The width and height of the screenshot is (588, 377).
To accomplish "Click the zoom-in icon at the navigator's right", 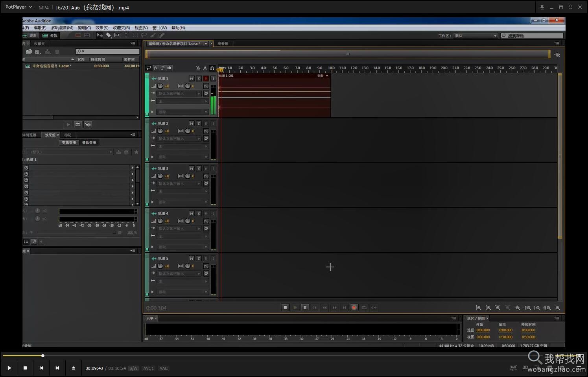I will tap(557, 55).
